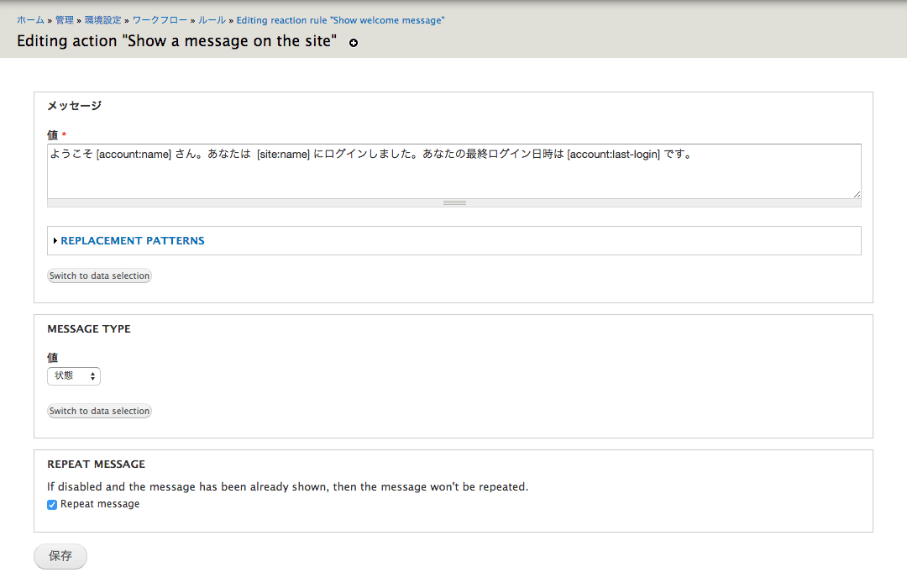Open the ワークフロー breadcrumb link

pos(160,20)
